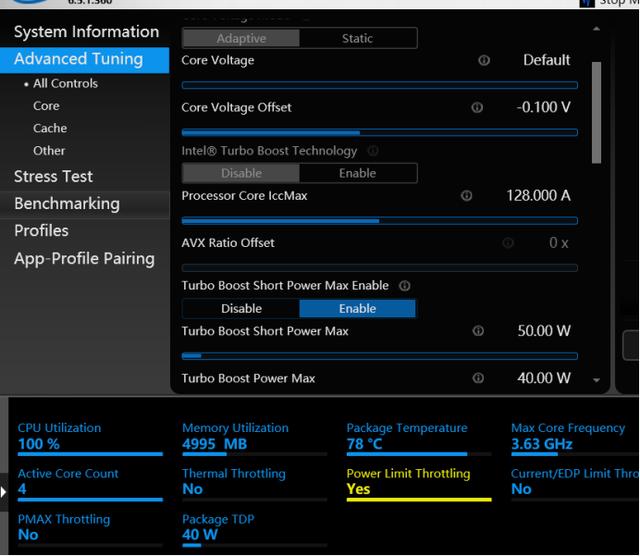The image size is (640, 556).
Task: Click the 50.00 W short power value
Action: click(x=544, y=331)
